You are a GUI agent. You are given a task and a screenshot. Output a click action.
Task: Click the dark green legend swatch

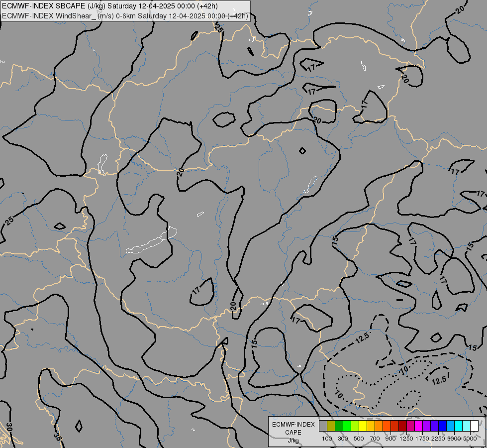point(339,426)
